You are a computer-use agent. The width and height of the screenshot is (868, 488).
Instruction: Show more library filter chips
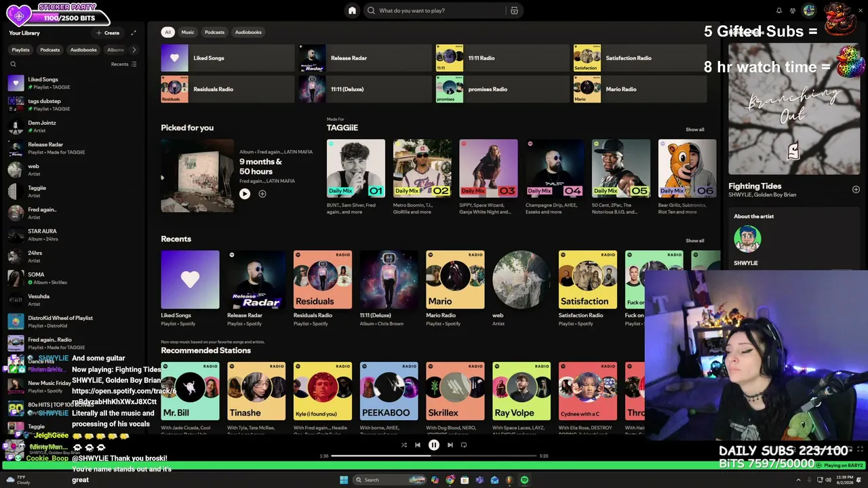click(134, 49)
